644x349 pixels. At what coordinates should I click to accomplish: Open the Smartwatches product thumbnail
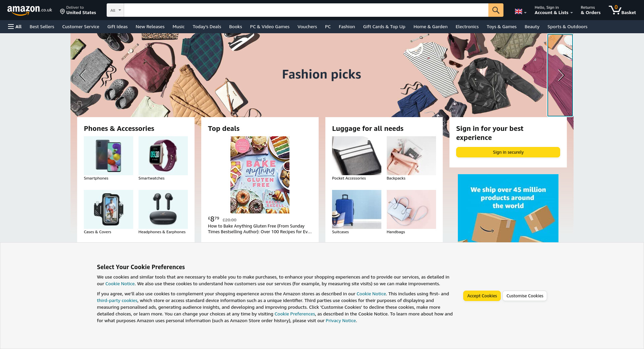pyautogui.click(x=163, y=156)
